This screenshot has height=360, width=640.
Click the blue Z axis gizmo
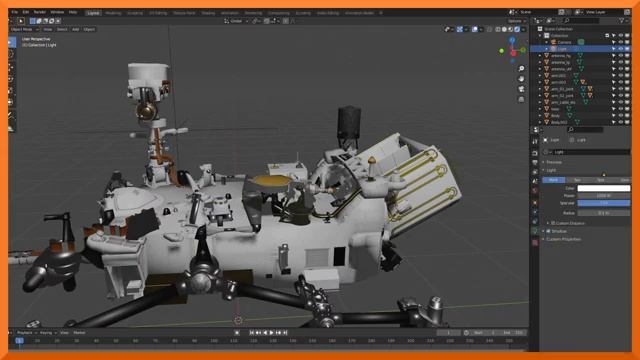pyautogui.click(x=512, y=40)
